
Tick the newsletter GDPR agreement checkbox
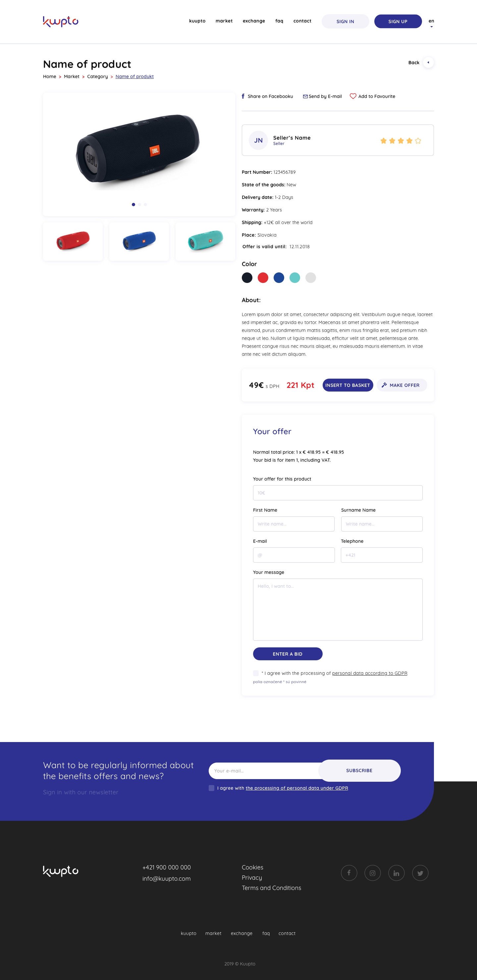pyautogui.click(x=211, y=788)
